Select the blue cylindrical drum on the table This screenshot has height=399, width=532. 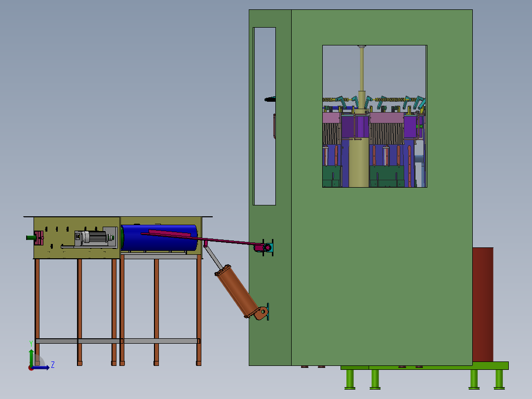(x=159, y=238)
